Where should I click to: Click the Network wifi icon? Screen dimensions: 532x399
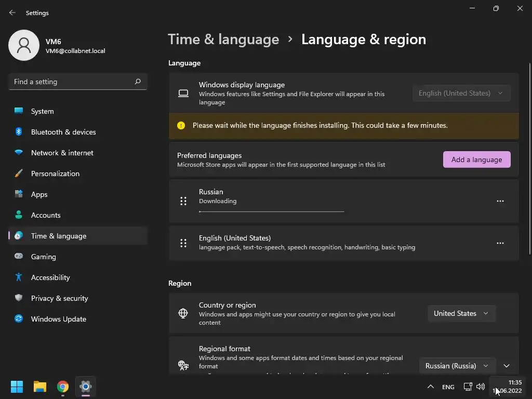[19, 152]
